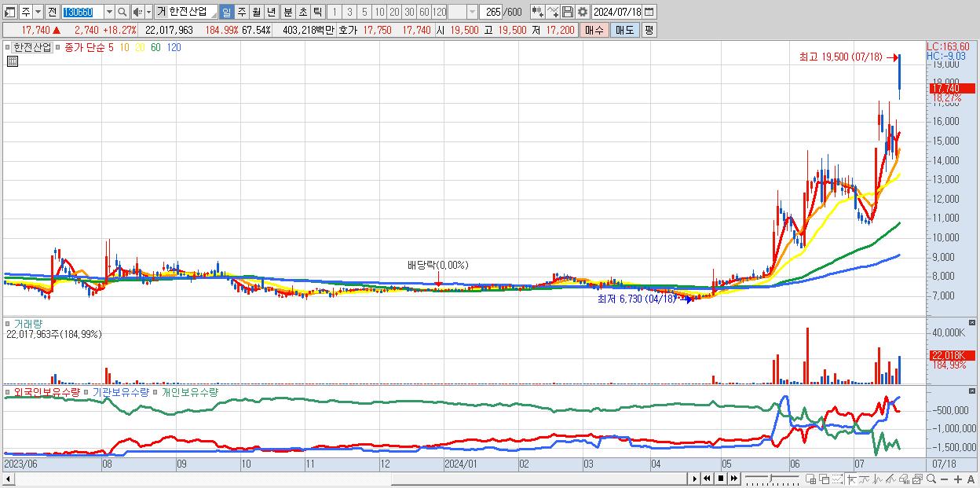Open the add candle indicator icon
Screen dimensions: 980x488
[537, 12]
